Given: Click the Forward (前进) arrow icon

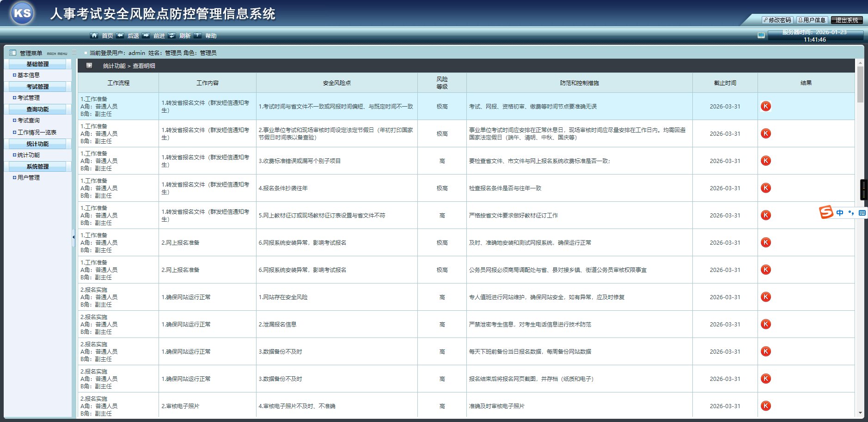Looking at the screenshot, I should (x=147, y=35).
